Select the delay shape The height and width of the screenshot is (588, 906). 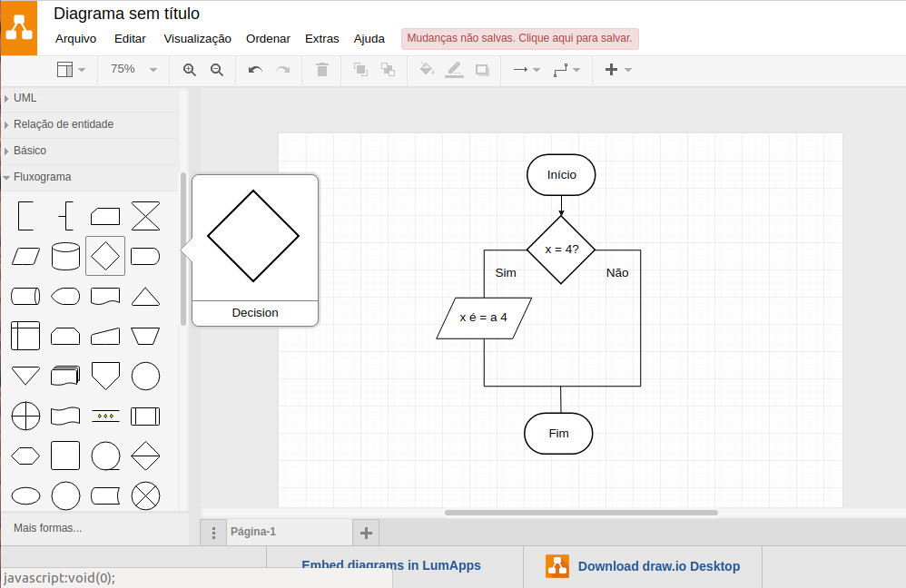click(x=145, y=256)
